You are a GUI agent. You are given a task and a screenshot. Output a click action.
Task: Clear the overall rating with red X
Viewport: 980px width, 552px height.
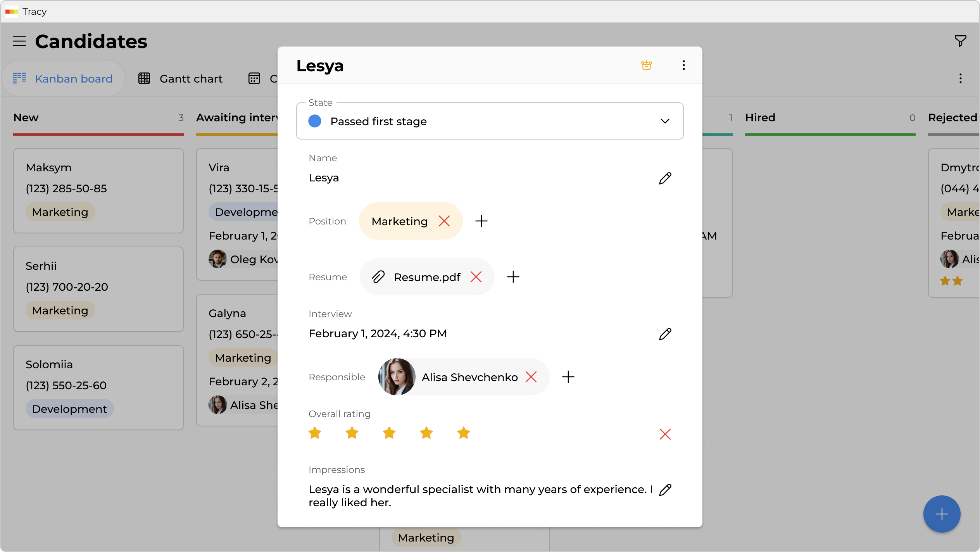665,434
